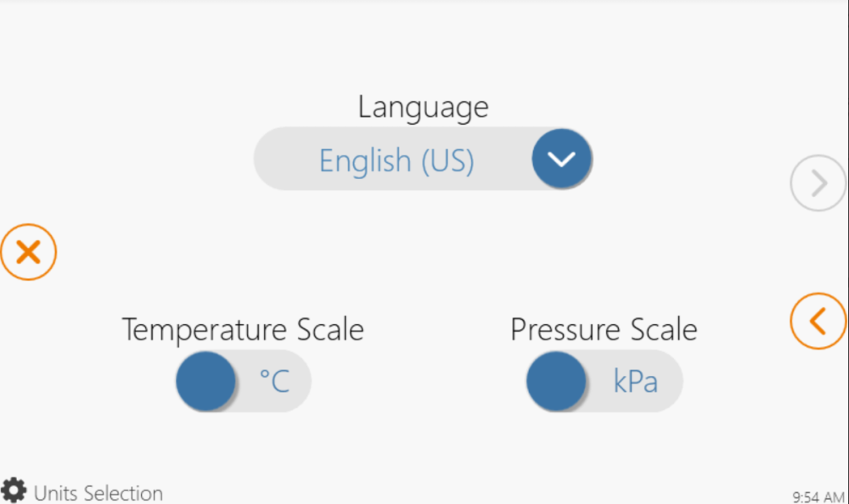Click the blue chevron on the language selector
The width and height of the screenshot is (849, 504).
pos(561,159)
